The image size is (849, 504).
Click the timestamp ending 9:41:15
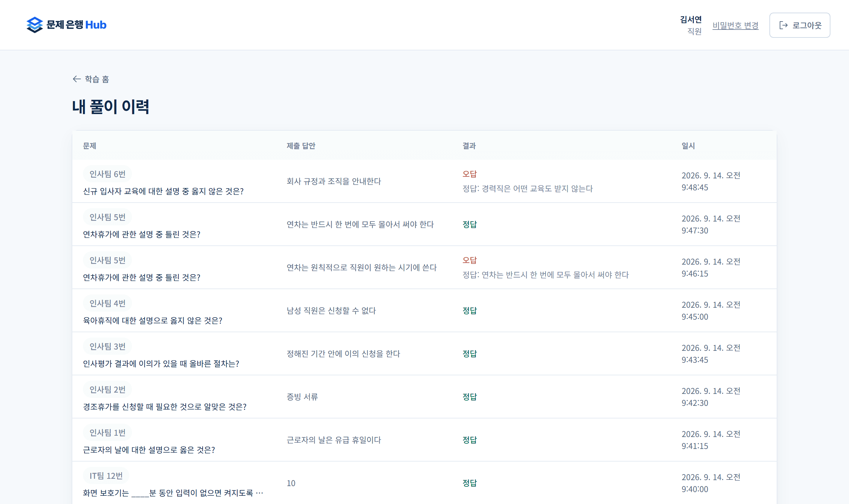click(711, 440)
